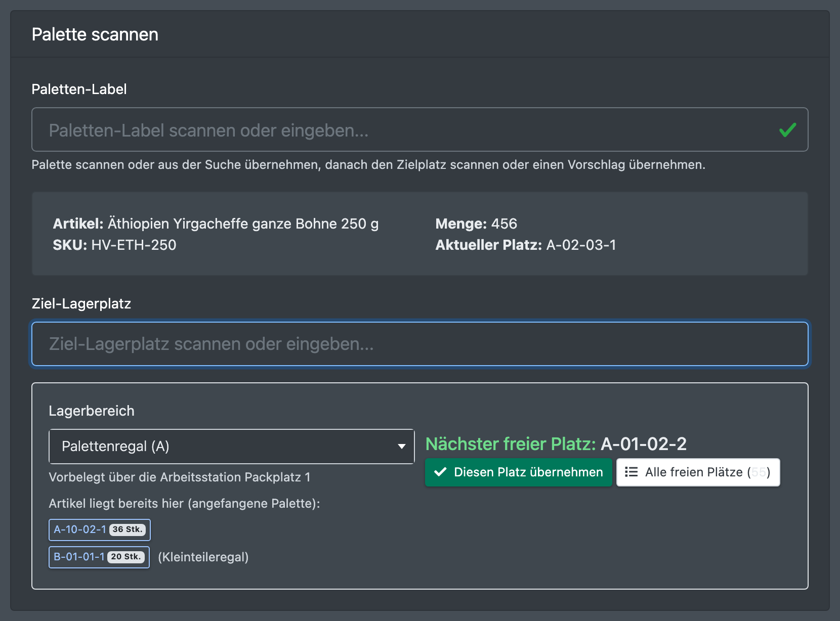Image resolution: width=840 pixels, height=621 pixels.
Task: Click the Ziel-Lagerplatz label
Action: pyautogui.click(x=81, y=304)
